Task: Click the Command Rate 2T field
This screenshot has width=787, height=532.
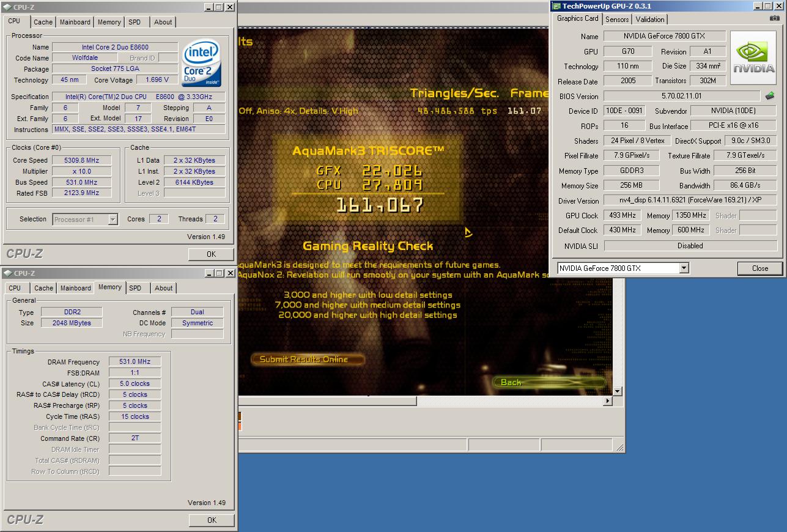Action: tap(135, 438)
